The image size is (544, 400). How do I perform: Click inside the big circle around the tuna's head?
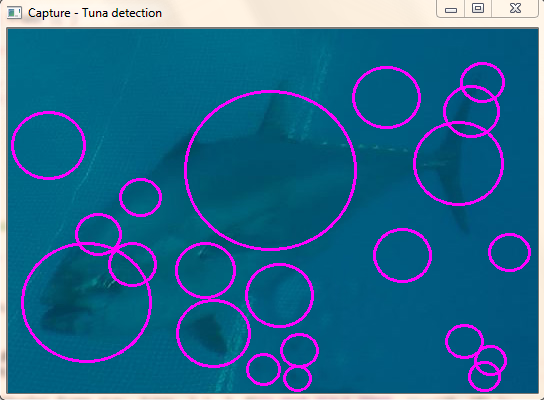(87, 303)
